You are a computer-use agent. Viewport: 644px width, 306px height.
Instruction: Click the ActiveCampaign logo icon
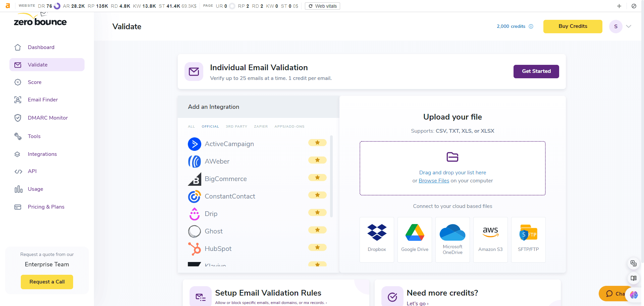(x=195, y=144)
